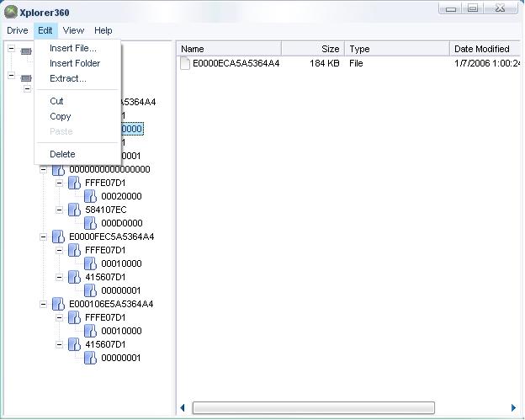Open the Drive menu
Image resolution: width=525 pixels, height=420 pixels.
click(x=18, y=30)
